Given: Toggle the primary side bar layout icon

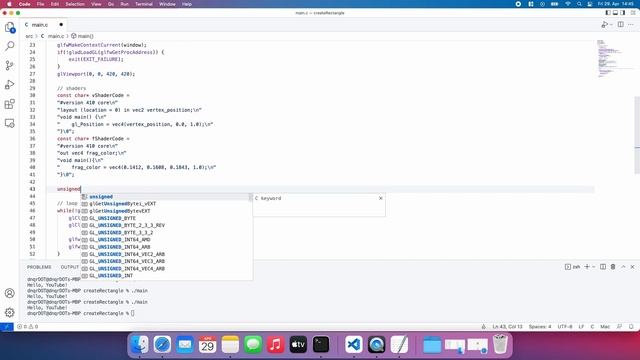Looking at the screenshot, I should (608, 13).
